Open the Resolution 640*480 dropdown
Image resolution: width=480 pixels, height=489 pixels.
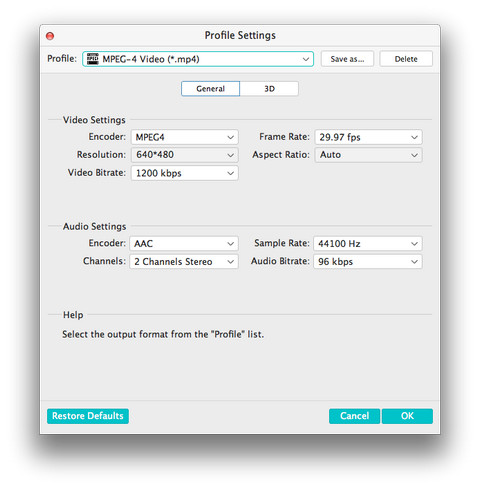(185, 155)
